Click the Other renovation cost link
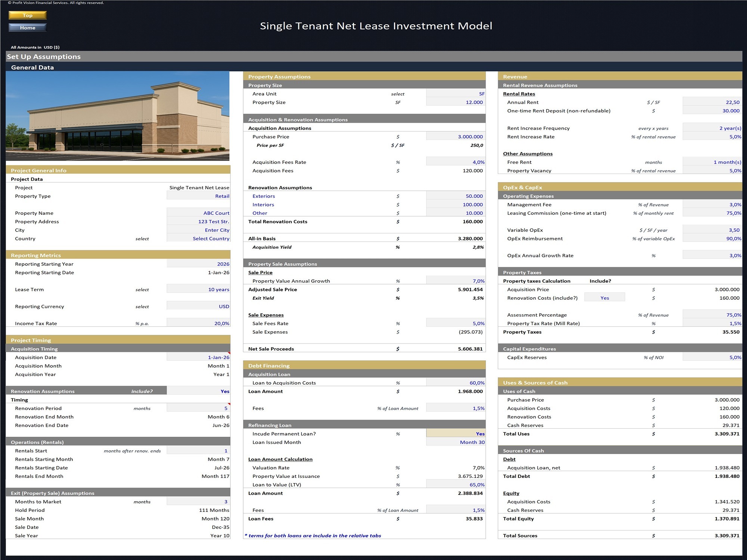This screenshot has height=560, width=747. point(260,213)
